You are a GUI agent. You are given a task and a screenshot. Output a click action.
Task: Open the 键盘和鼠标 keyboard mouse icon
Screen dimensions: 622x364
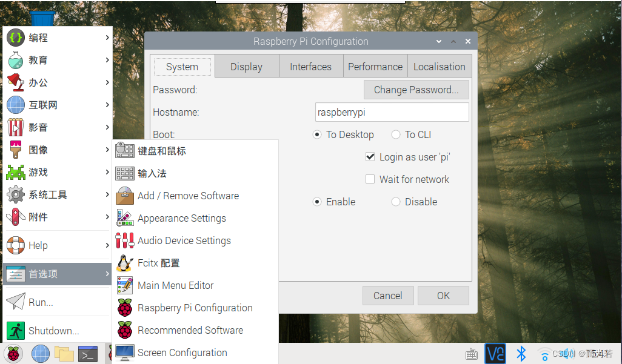coord(125,151)
